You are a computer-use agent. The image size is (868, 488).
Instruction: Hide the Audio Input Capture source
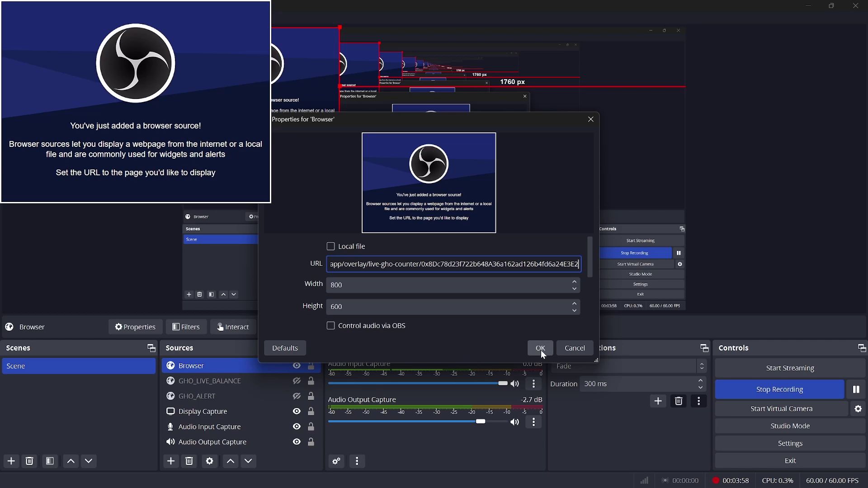pos(297,427)
